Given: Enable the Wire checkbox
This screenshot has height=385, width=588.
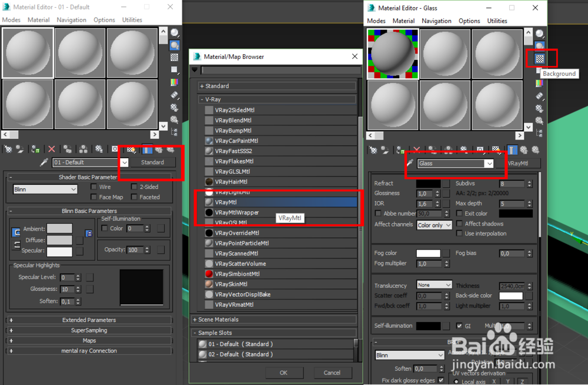Looking at the screenshot, I should pos(93,187).
